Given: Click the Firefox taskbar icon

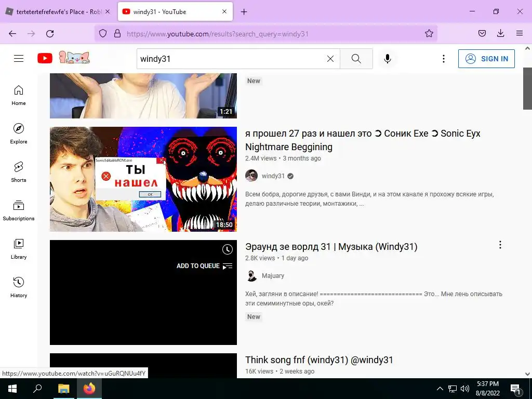Looking at the screenshot, I should point(89,389).
